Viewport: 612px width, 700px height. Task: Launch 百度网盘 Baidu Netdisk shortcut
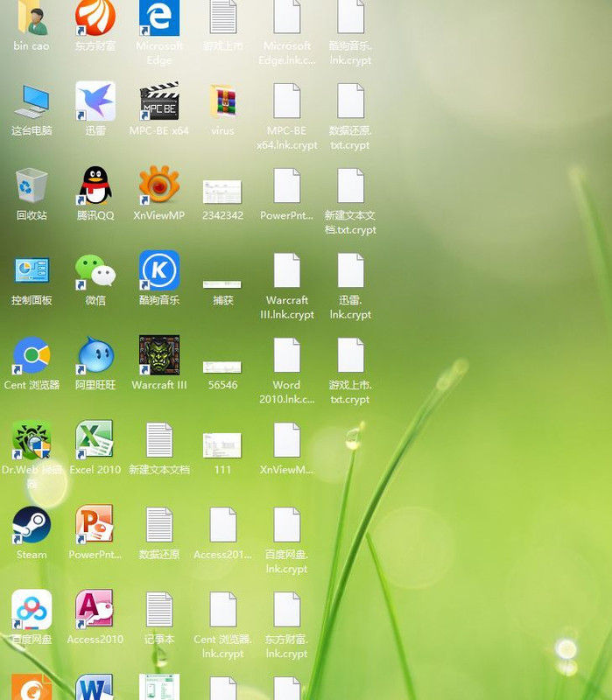pyautogui.click(x=32, y=610)
